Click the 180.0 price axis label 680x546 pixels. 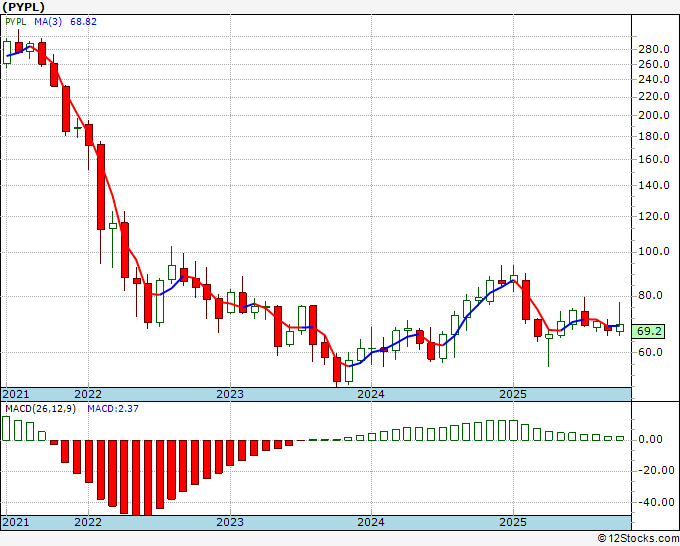click(654, 136)
